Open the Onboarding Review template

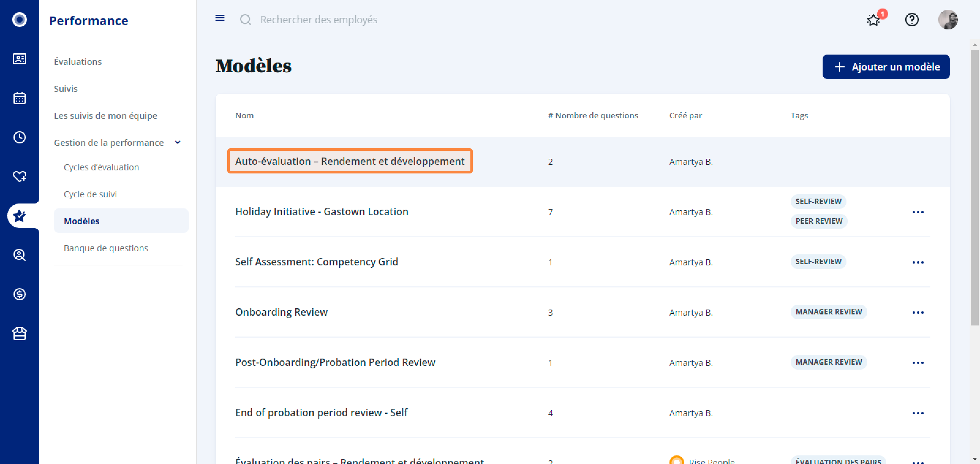coord(281,312)
